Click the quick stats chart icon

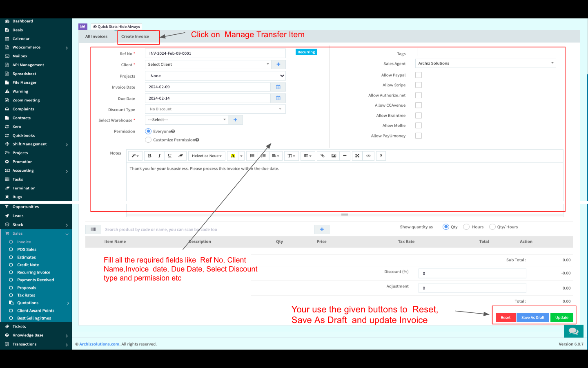pyautogui.click(x=83, y=27)
